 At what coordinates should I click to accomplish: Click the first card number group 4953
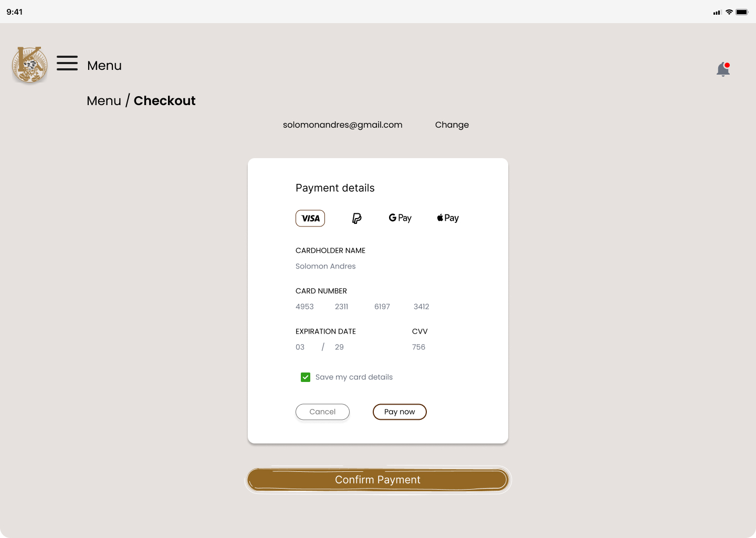(x=304, y=307)
